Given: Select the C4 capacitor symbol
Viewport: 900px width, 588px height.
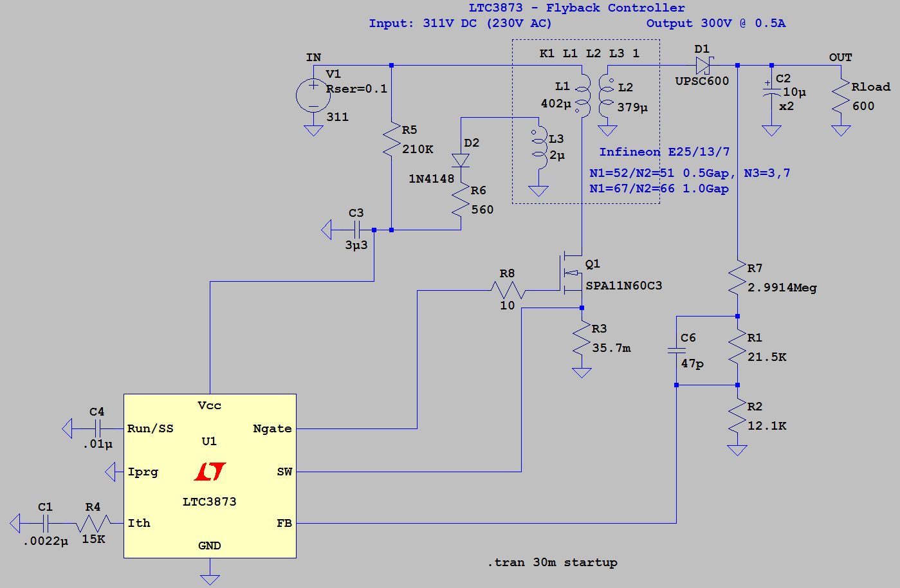Looking at the screenshot, I should (x=97, y=428).
